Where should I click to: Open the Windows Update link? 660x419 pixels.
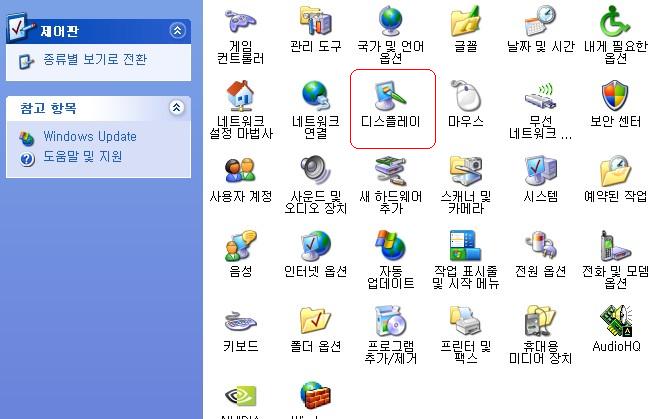tap(90, 136)
